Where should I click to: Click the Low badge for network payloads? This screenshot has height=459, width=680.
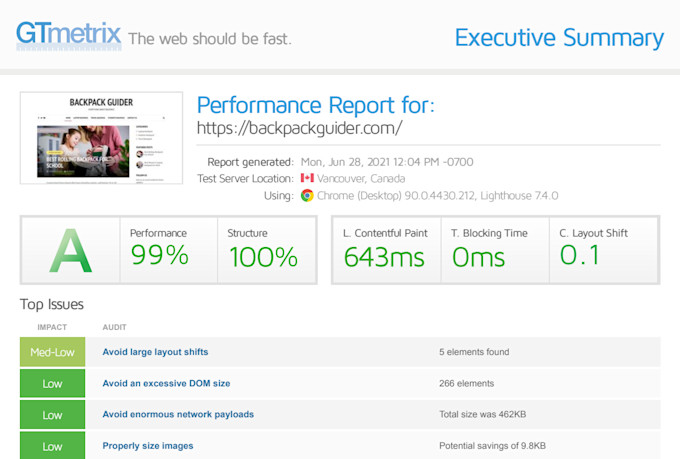point(52,415)
